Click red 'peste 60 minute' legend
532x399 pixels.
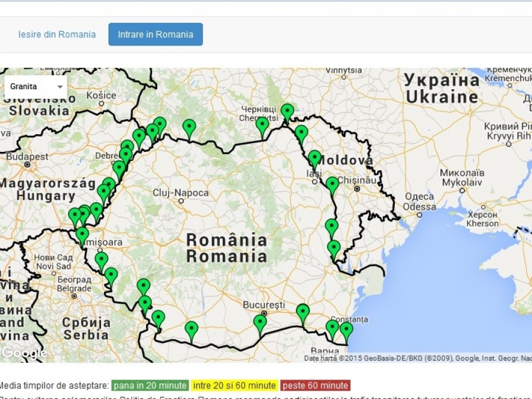(x=315, y=385)
